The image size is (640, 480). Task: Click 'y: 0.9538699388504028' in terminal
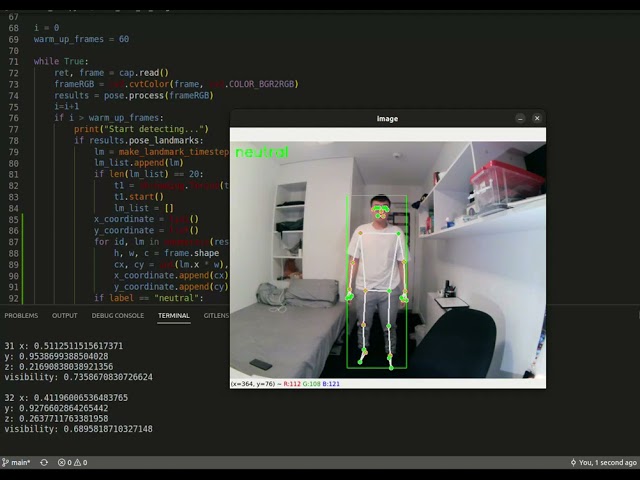click(56, 356)
